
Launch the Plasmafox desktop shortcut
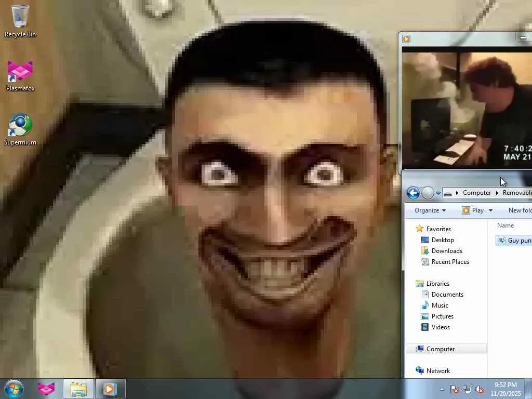[x=20, y=76]
